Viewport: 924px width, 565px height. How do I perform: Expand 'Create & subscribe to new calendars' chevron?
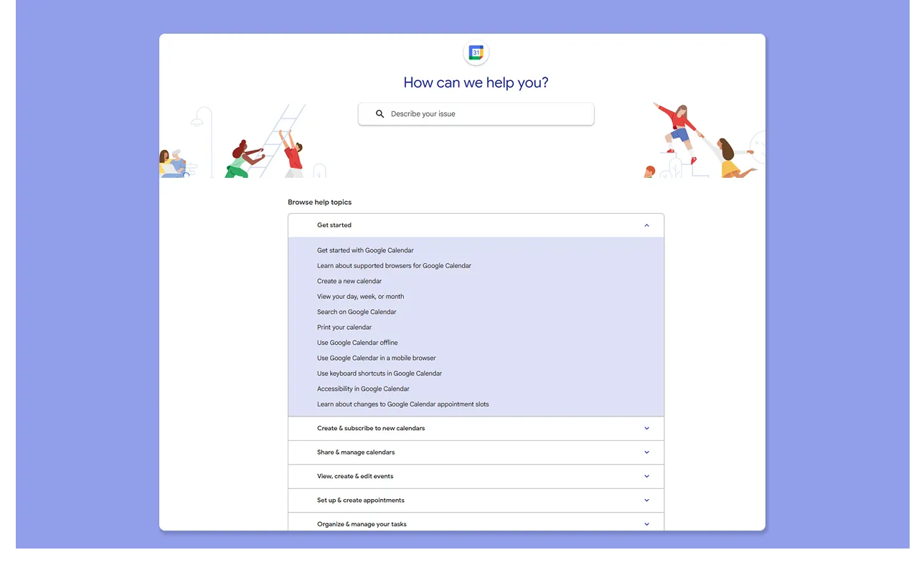point(646,429)
